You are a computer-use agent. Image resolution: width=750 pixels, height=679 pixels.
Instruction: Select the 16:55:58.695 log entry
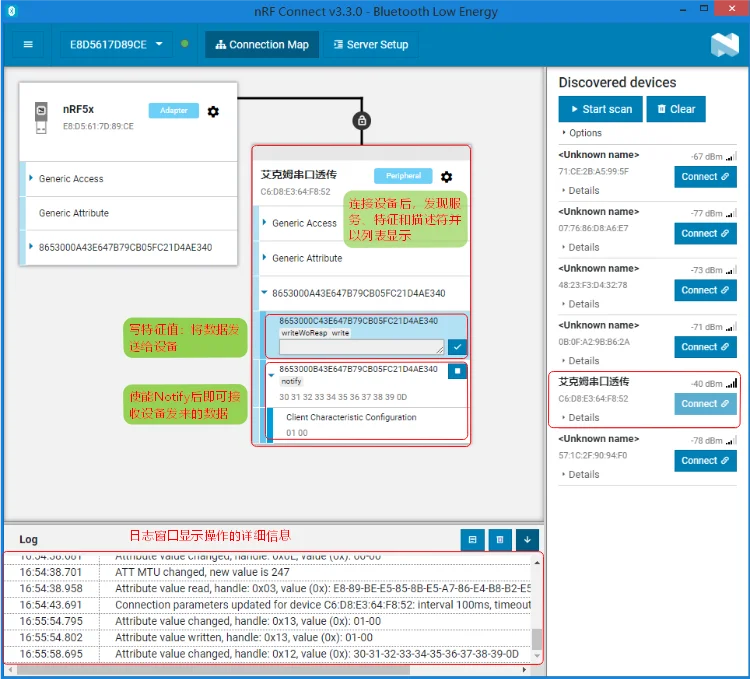(x=268, y=654)
